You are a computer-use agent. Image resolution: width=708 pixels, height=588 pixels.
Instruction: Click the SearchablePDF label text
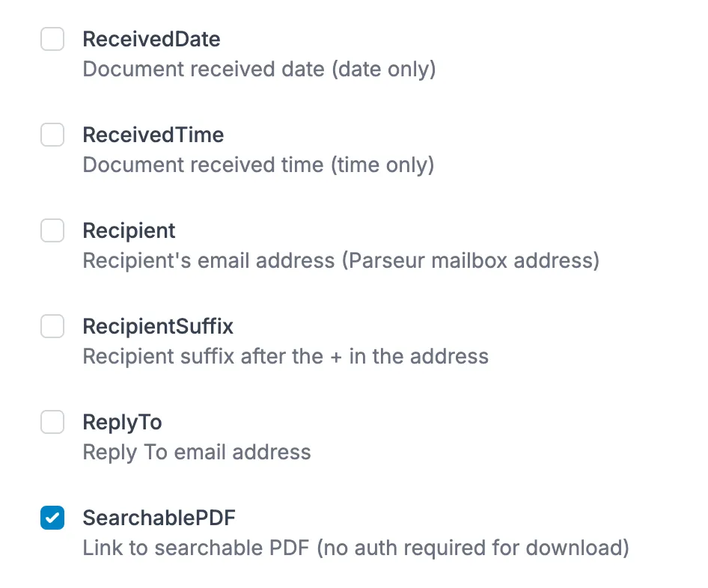pos(159,518)
